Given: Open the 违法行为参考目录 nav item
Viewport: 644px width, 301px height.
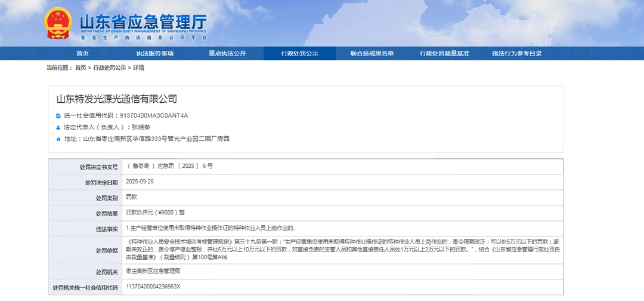Looking at the screenshot, I should tap(516, 54).
